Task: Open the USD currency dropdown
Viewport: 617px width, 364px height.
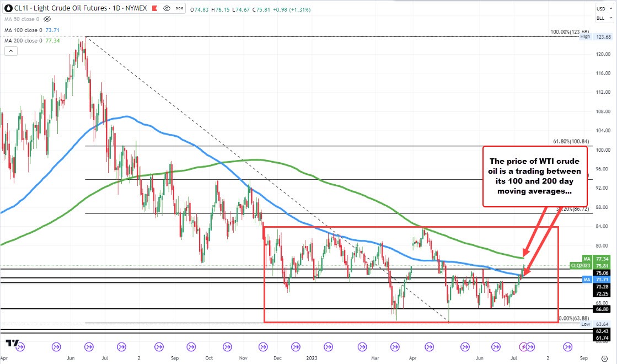Action: click(x=604, y=9)
